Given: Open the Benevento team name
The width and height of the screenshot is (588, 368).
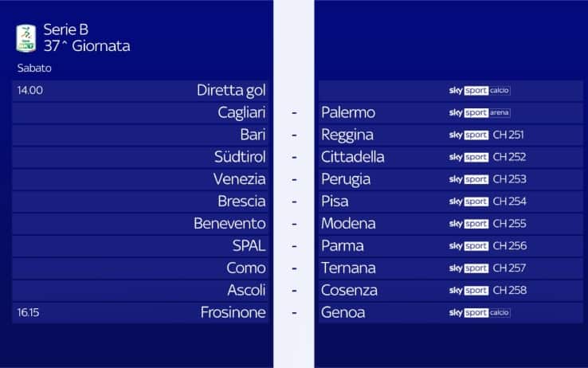Looking at the screenshot, I should click(229, 224).
